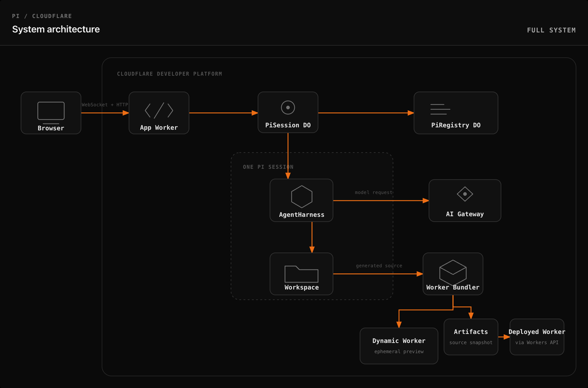588x388 pixels.
Task: Click the 'WebSocket + HTTP' arrow label
Action: coord(105,105)
